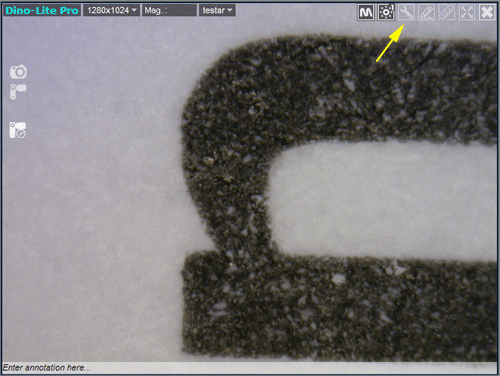Close the live view with the X button

487,12
